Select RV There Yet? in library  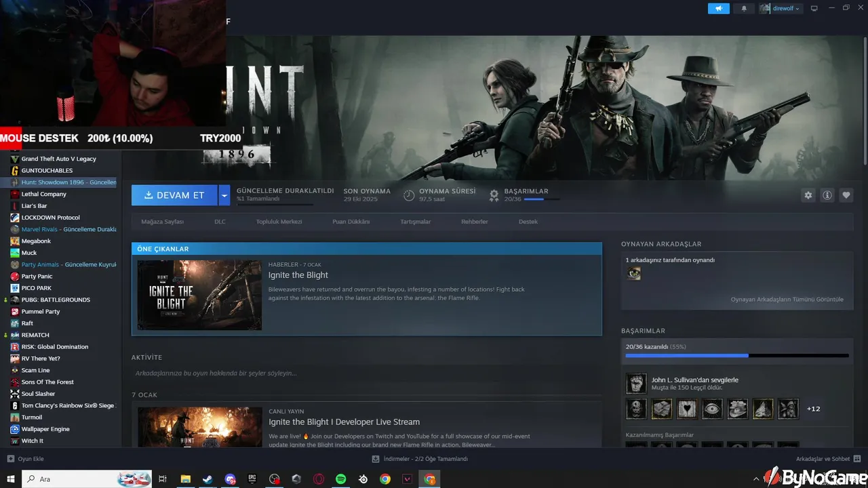tap(41, 359)
